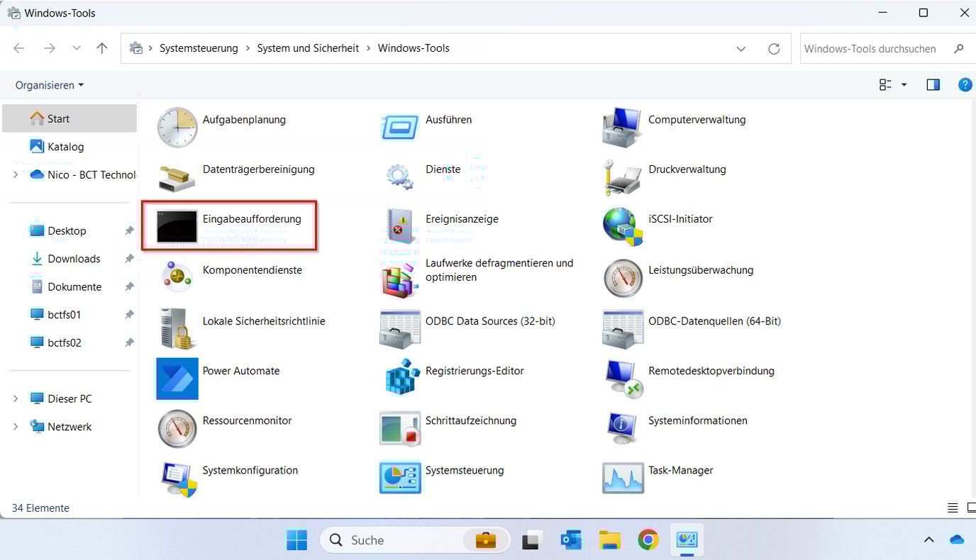
Task: Open the Ereignisanzeige icon
Action: tap(400, 226)
